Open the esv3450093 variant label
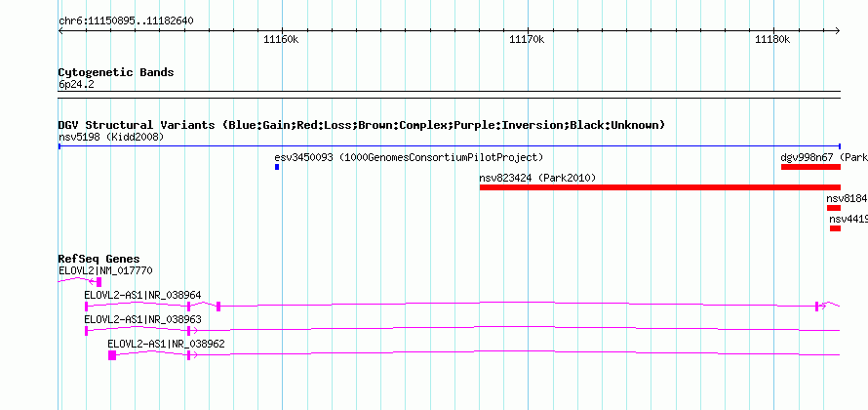 [x=409, y=157]
